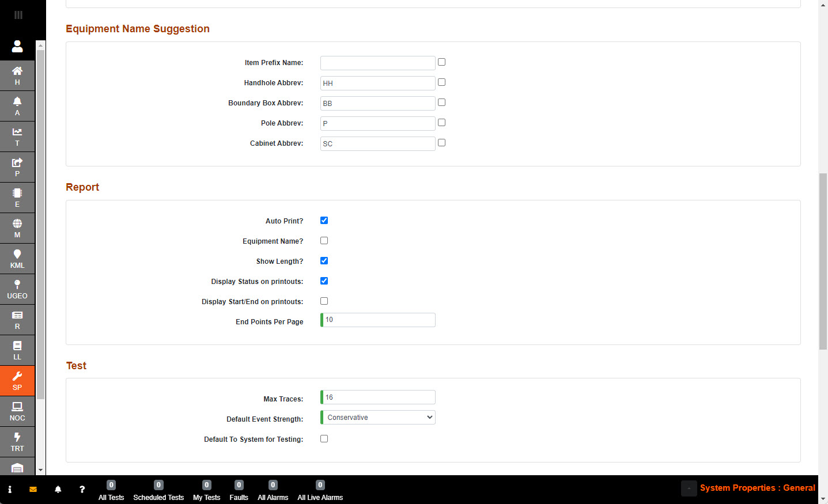
Task: Check Default To System for Testing
Action: 324,439
